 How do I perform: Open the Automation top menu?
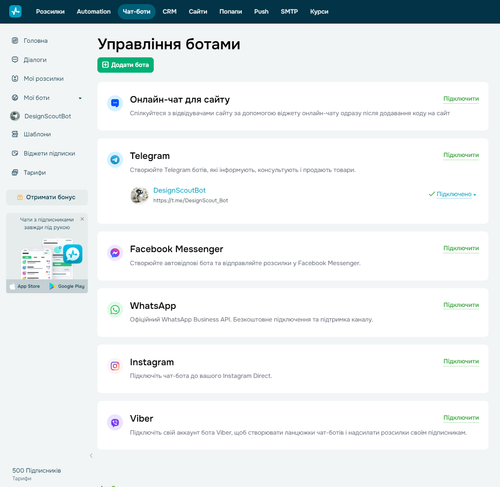[x=94, y=12]
